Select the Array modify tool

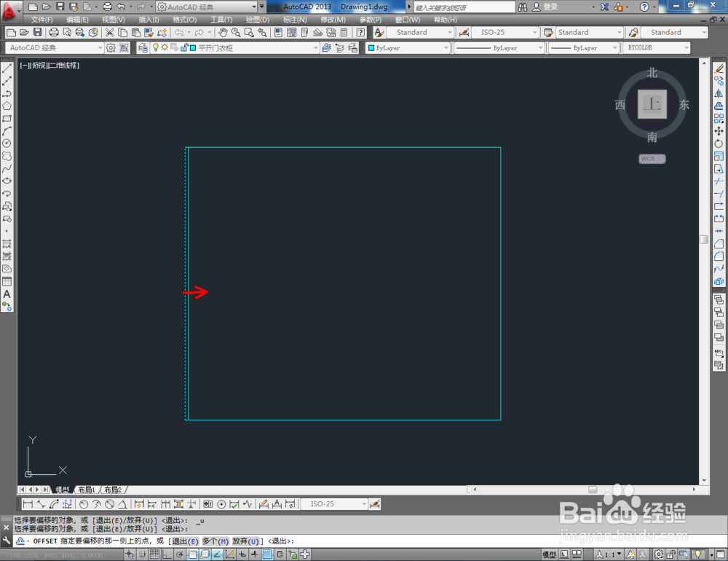click(719, 119)
